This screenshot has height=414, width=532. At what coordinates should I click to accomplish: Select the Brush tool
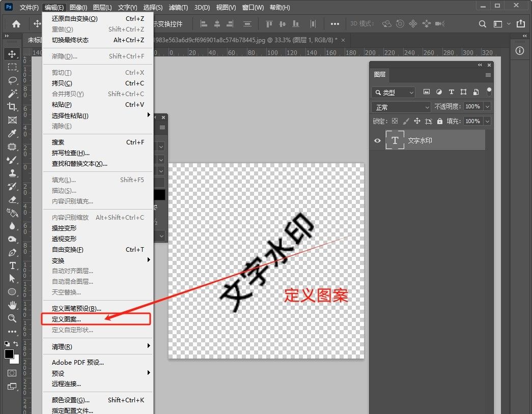12,160
